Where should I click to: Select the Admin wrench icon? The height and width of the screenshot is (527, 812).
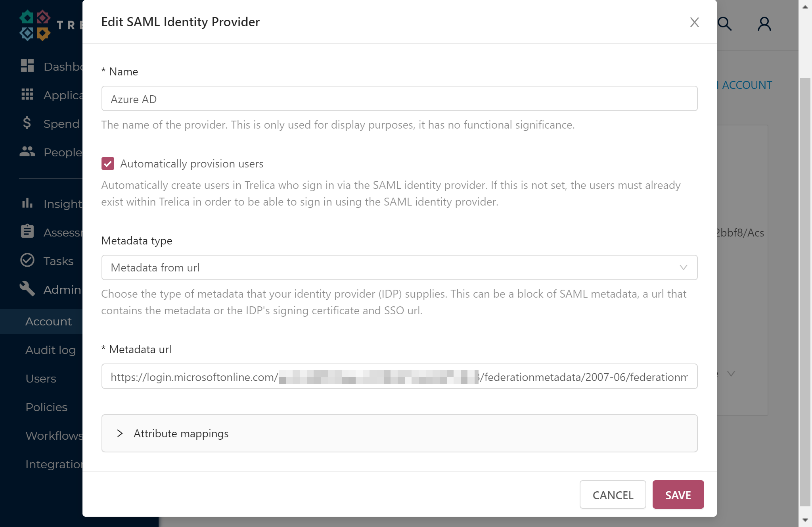point(27,289)
